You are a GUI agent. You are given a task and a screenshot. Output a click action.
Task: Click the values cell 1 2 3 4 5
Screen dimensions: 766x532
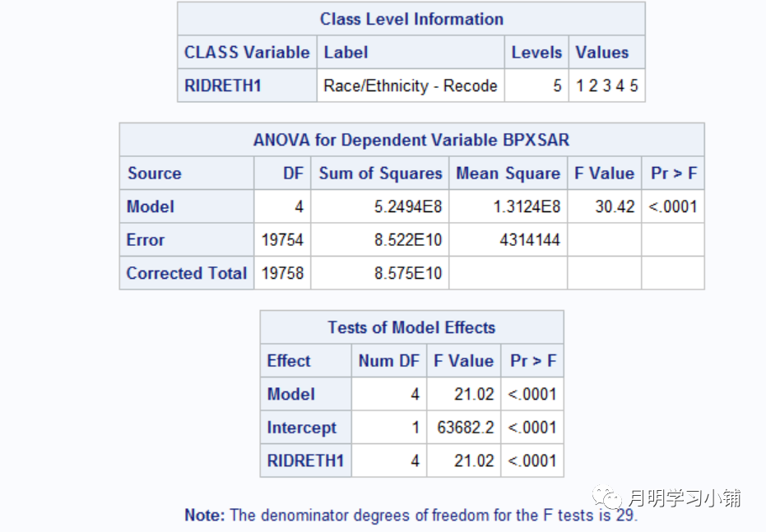606,86
